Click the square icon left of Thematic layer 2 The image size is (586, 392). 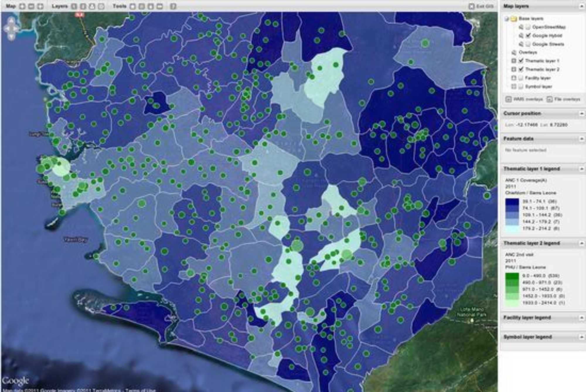tap(514, 69)
